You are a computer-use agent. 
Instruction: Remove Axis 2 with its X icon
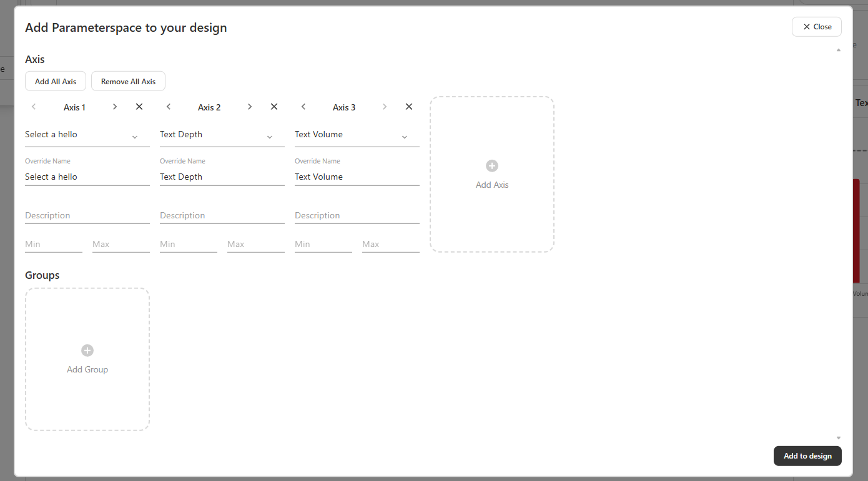(x=274, y=107)
